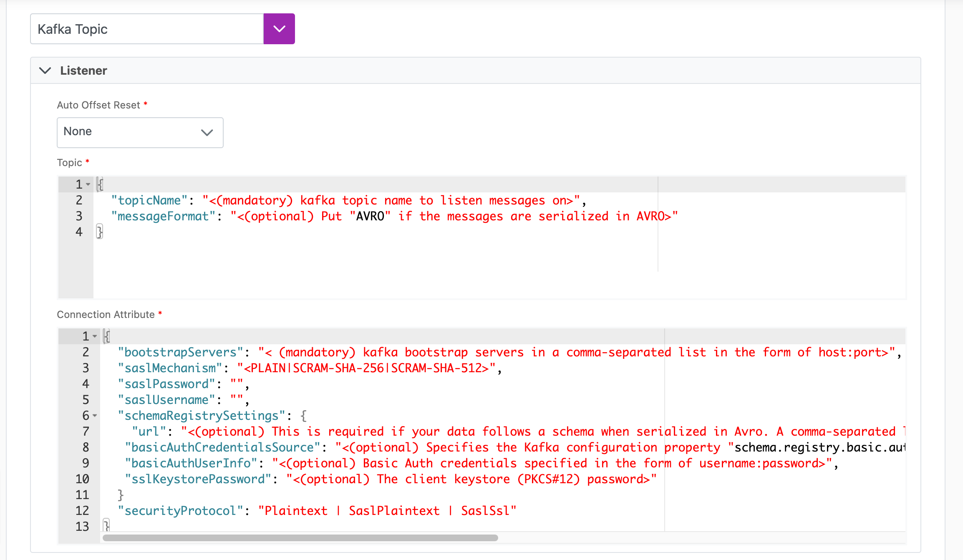Click the kafka topic name placeholder value

391,200
